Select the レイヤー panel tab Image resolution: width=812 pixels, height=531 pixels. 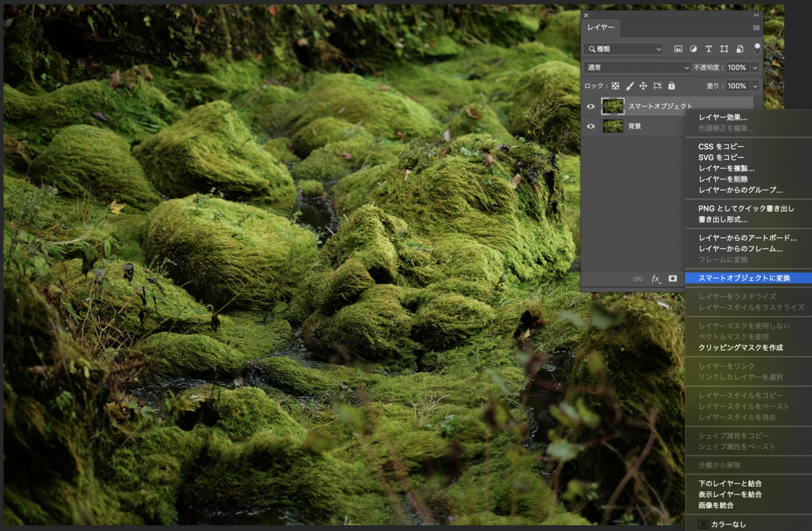(x=601, y=28)
